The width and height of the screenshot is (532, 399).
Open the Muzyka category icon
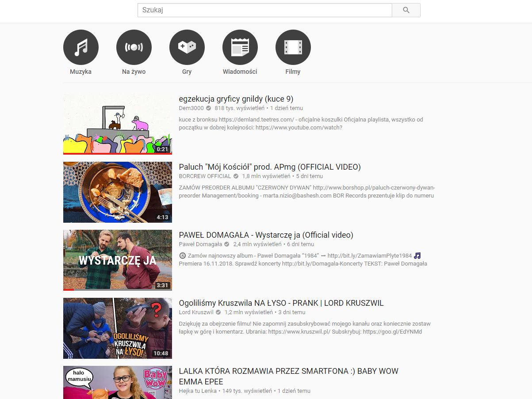81,47
